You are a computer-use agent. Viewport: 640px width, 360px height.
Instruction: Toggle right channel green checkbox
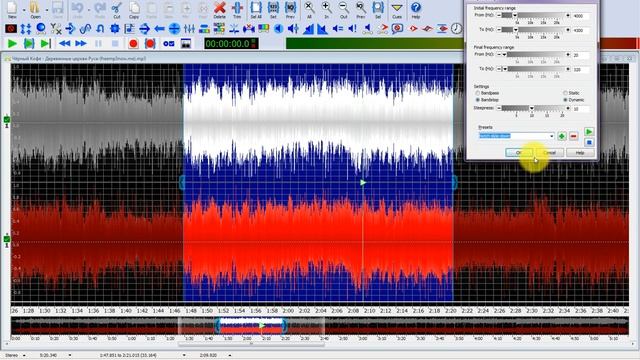tap(7, 239)
